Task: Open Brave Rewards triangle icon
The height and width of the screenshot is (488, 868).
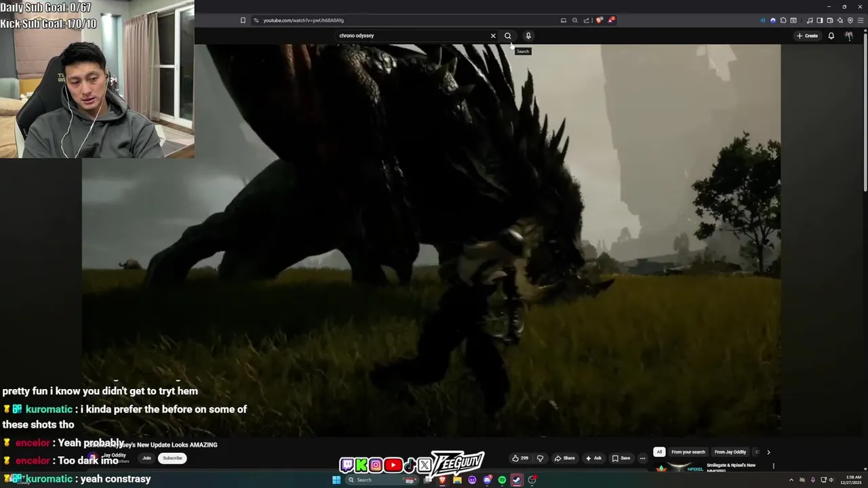Action: click(611, 20)
